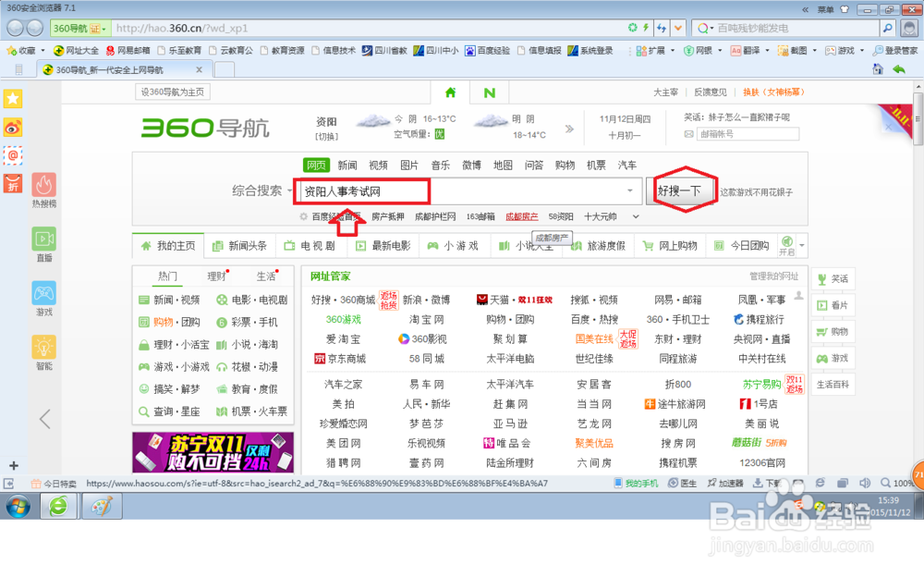The image size is (924, 577).
Task: Open 翻译 translate tool in toolbar
Action: tap(746, 51)
